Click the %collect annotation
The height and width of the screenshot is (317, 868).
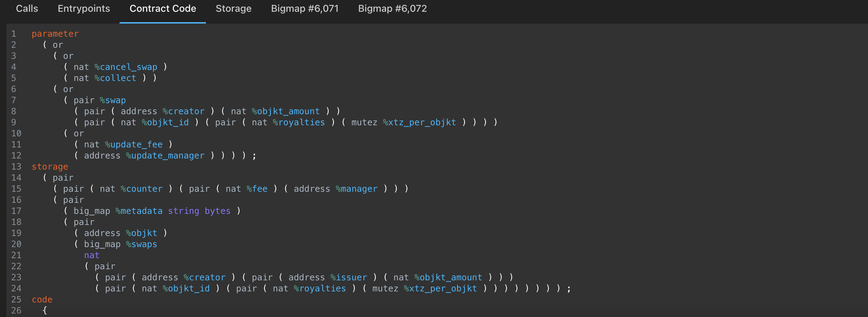point(115,78)
